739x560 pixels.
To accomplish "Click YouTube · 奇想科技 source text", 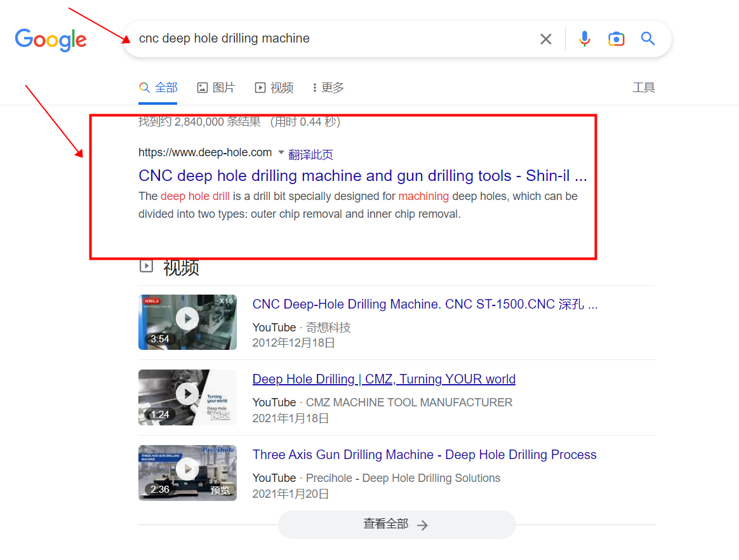I will (302, 328).
